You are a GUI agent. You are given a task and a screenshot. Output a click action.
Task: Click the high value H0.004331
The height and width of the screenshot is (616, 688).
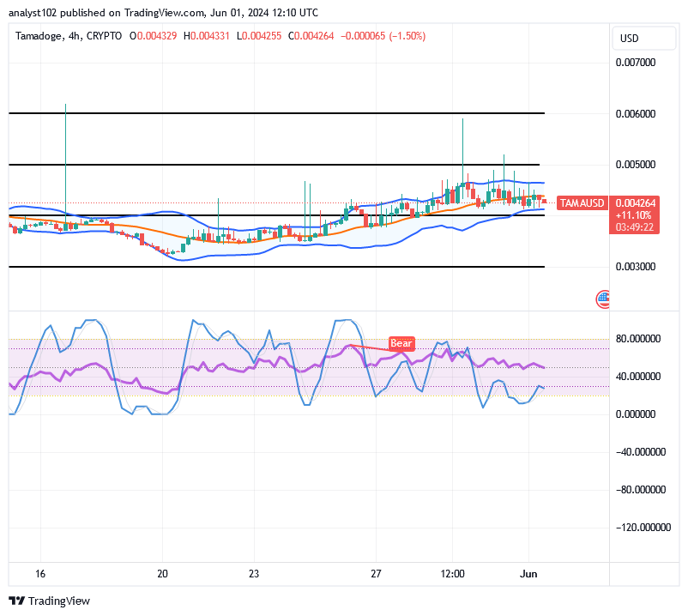tap(207, 36)
